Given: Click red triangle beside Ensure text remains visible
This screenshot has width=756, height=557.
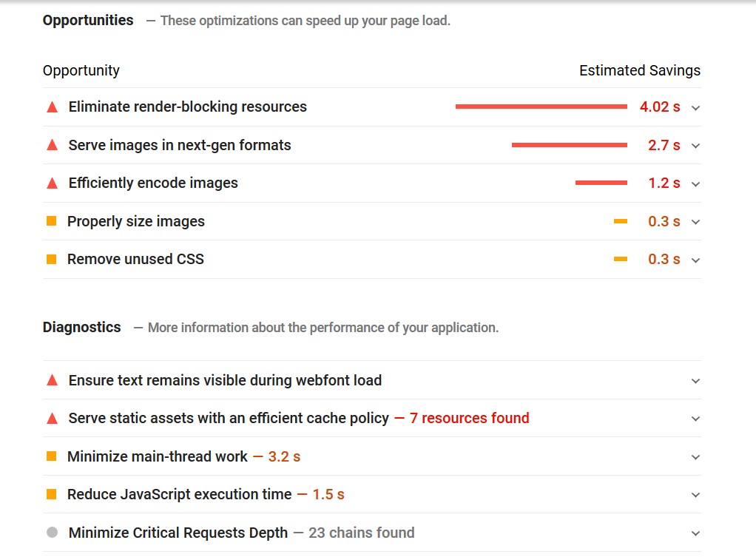Looking at the screenshot, I should [52, 380].
